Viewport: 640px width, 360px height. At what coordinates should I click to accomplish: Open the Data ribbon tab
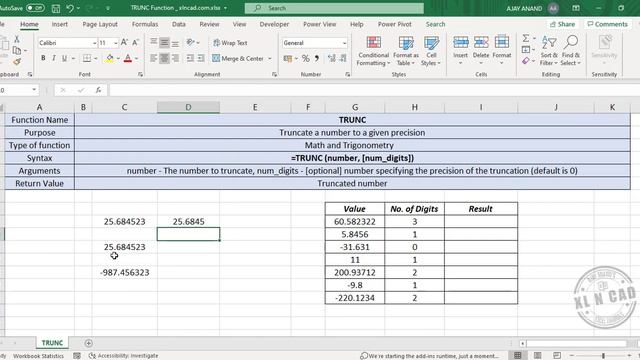[x=179, y=24]
